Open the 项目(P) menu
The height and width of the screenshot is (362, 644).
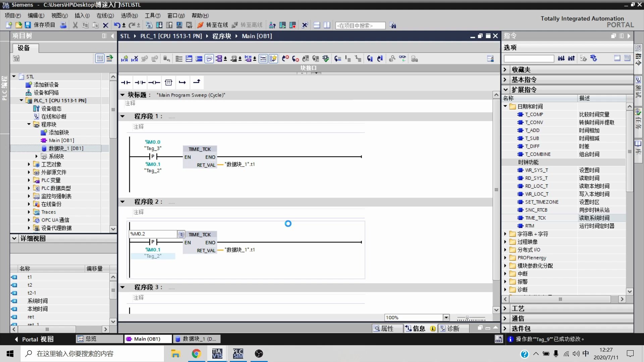[x=13, y=15]
